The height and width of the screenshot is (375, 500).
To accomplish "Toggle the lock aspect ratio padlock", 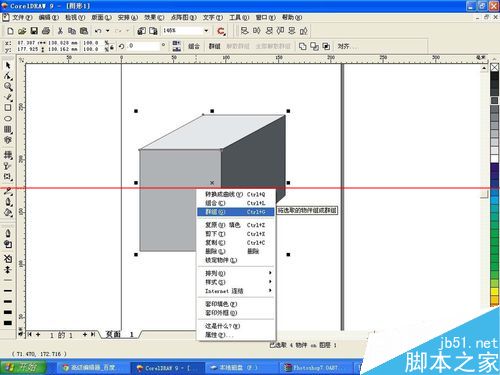I will [x=112, y=48].
